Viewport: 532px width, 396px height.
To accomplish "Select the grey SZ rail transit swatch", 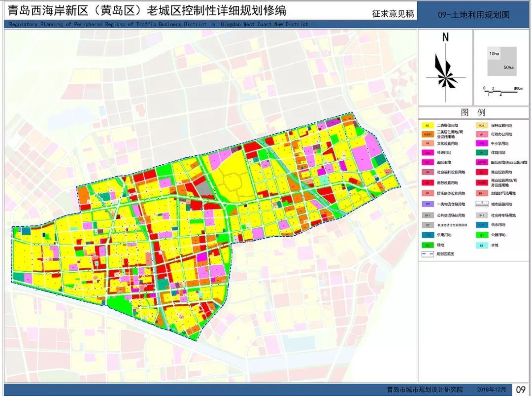I will click(x=428, y=225).
